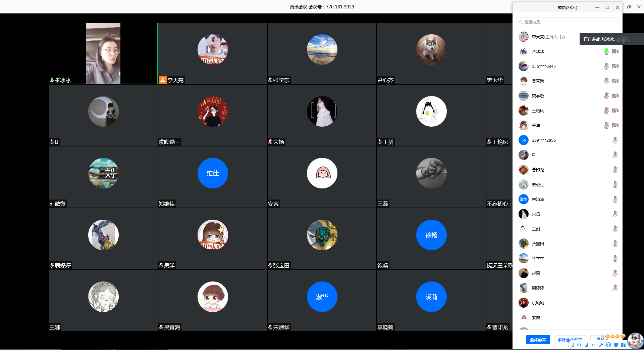Screen dimensions: 644x350
Task: Click 解除全体静音 to unmute everyone
Action: click(x=570, y=340)
